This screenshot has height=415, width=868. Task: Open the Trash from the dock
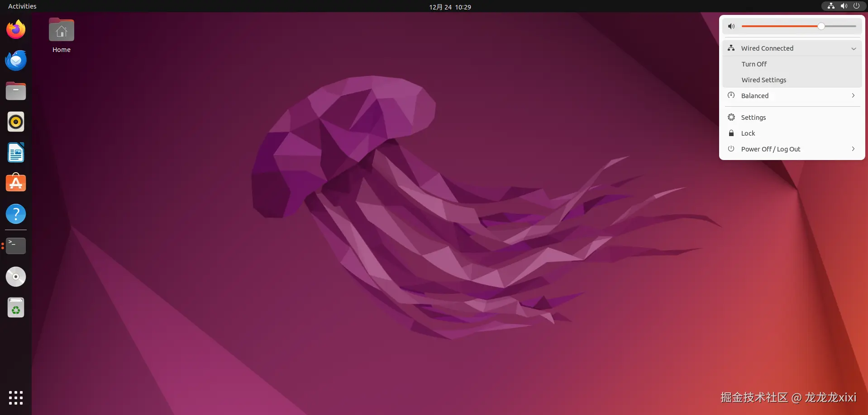(x=16, y=307)
